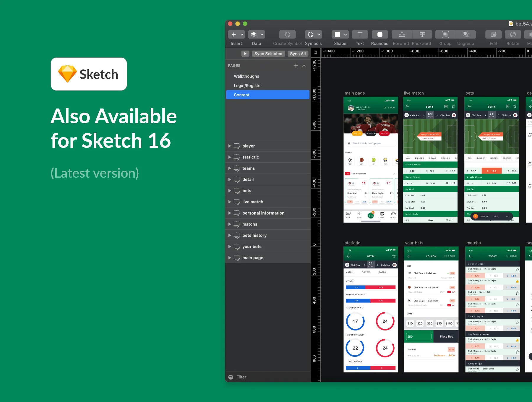Screen dimensions: 532x402
Task: Click the Group toolbar icon
Action: click(x=445, y=35)
